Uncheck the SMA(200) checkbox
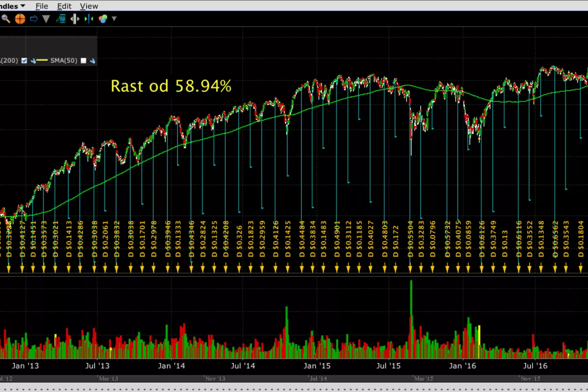The height and width of the screenshot is (392, 588). click(x=25, y=60)
